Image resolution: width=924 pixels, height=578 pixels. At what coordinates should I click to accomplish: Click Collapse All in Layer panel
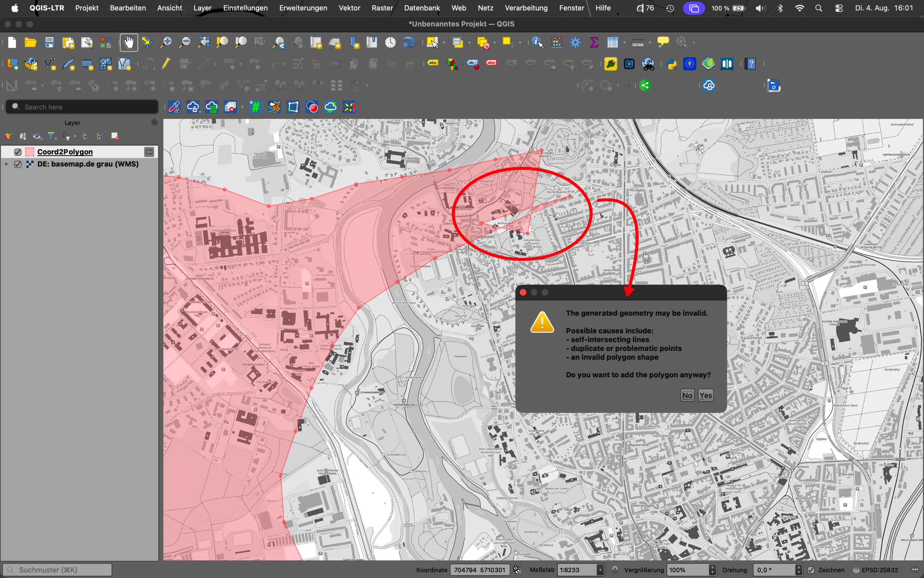[x=100, y=136]
